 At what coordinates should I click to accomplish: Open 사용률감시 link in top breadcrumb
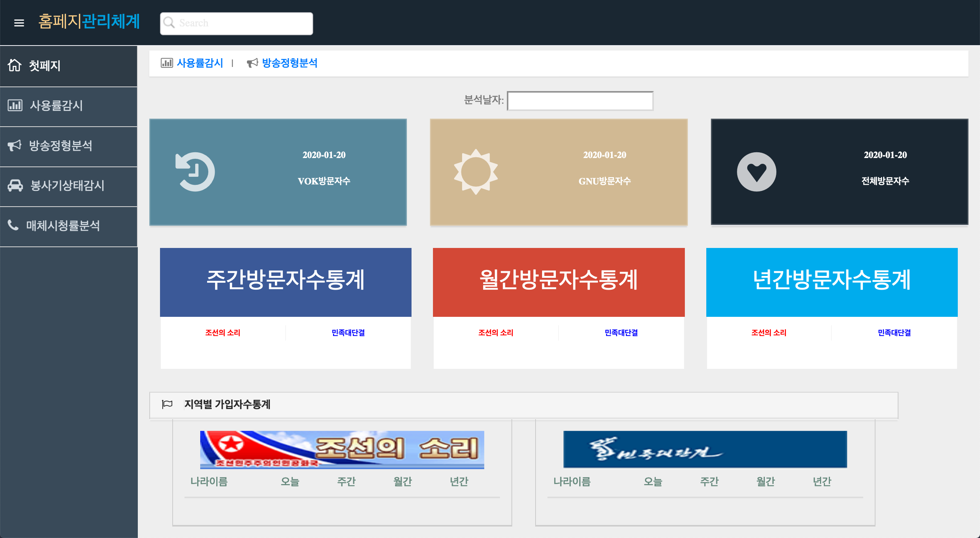199,63
